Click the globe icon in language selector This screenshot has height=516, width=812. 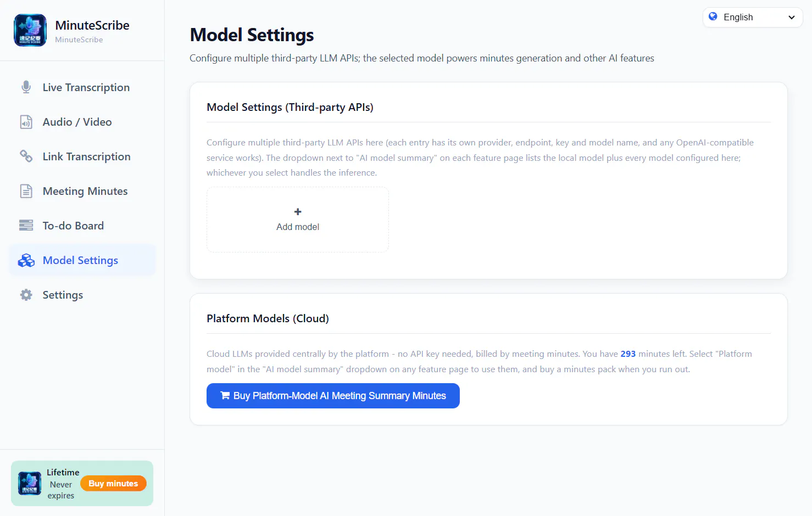pyautogui.click(x=713, y=16)
